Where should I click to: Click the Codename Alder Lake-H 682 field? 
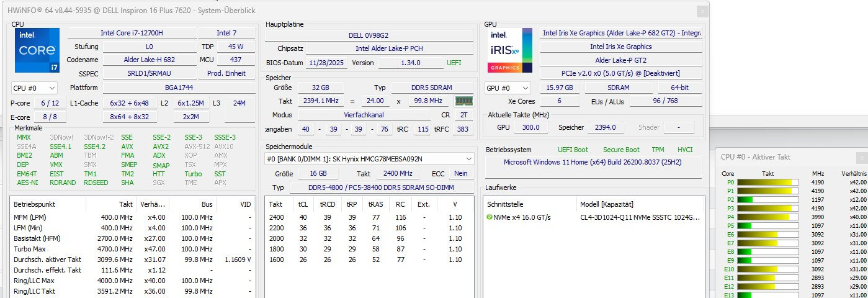149,60
